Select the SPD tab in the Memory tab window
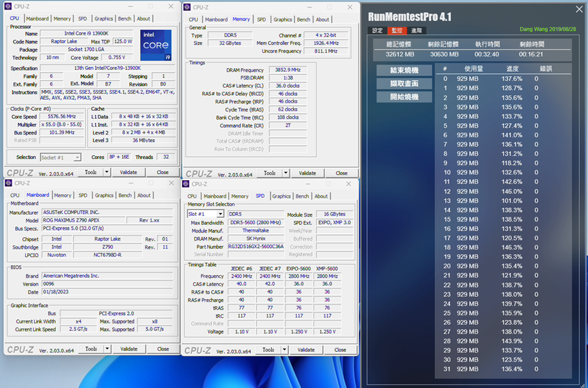This screenshot has width=588, height=388. pos(262,20)
